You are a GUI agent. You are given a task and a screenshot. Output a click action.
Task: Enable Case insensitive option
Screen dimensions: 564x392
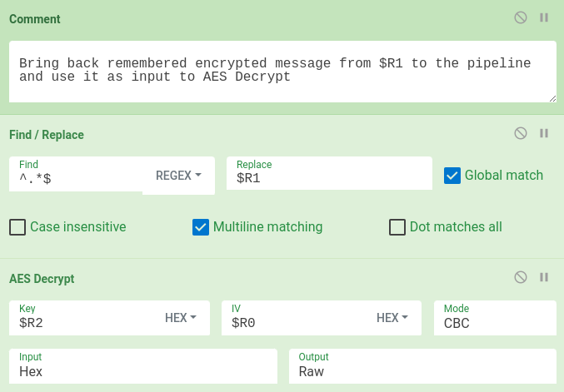tap(17, 227)
